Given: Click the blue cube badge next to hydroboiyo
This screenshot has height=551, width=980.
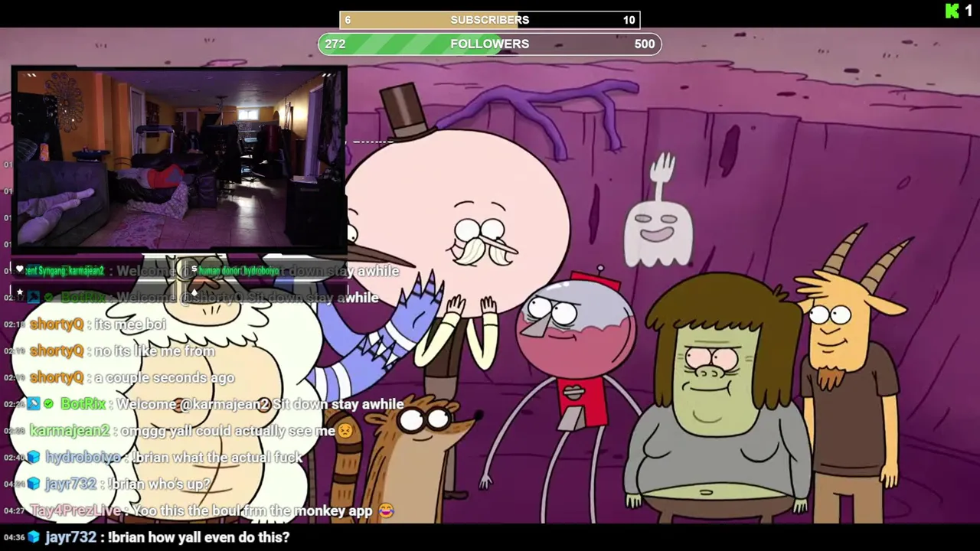Looking at the screenshot, I should click(x=34, y=457).
